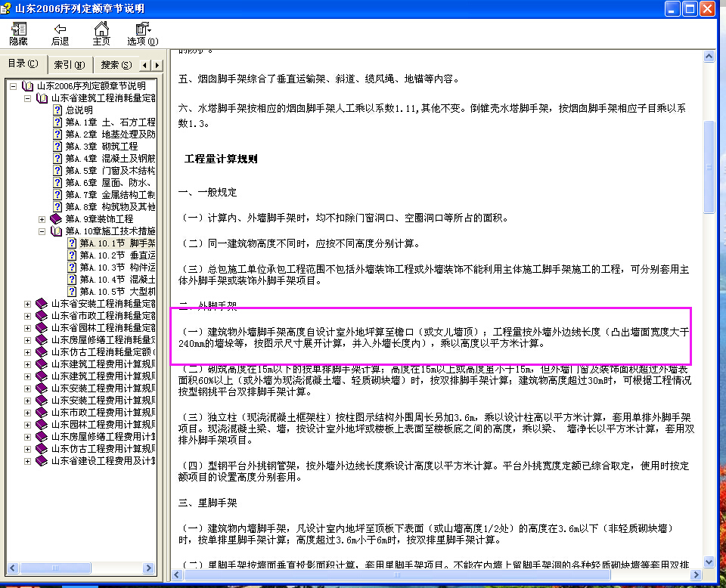Expand the 山东省安装工程消耗量定额 node
Image resolution: width=726 pixels, height=588 pixels.
click(27, 304)
